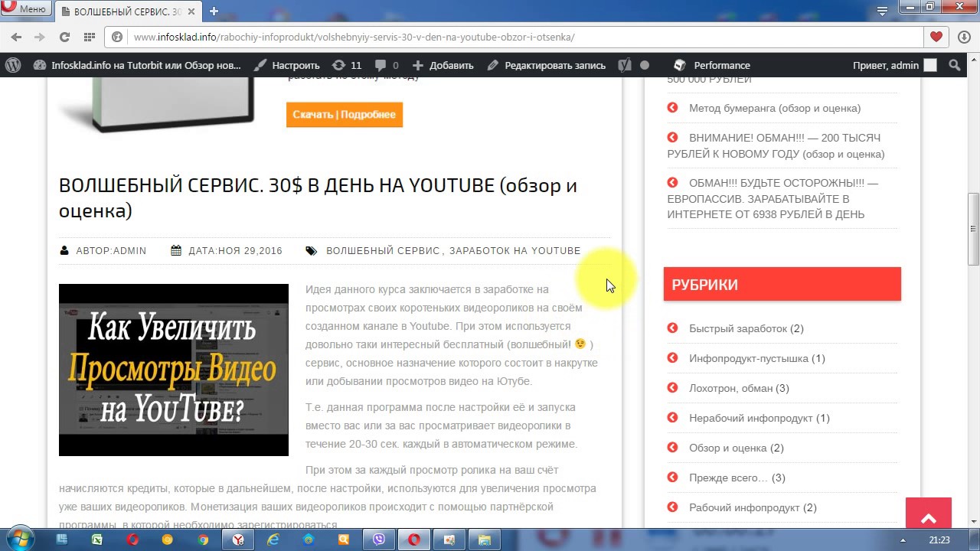Click the ДАТА:НОЯ 29,2016 date link

tap(235, 250)
